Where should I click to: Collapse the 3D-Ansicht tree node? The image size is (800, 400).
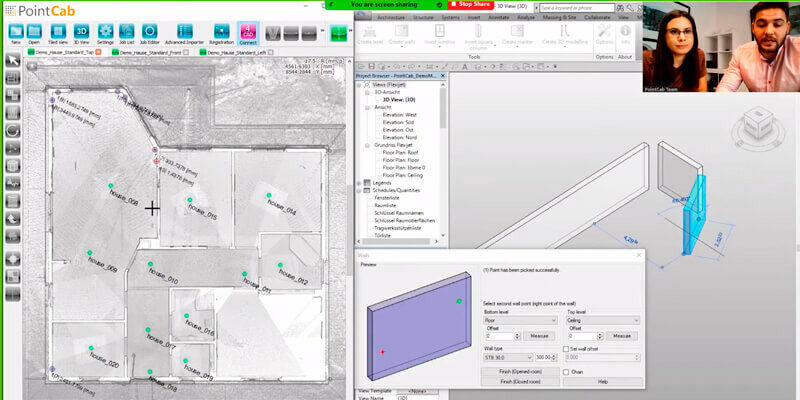[x=366, y=92]
